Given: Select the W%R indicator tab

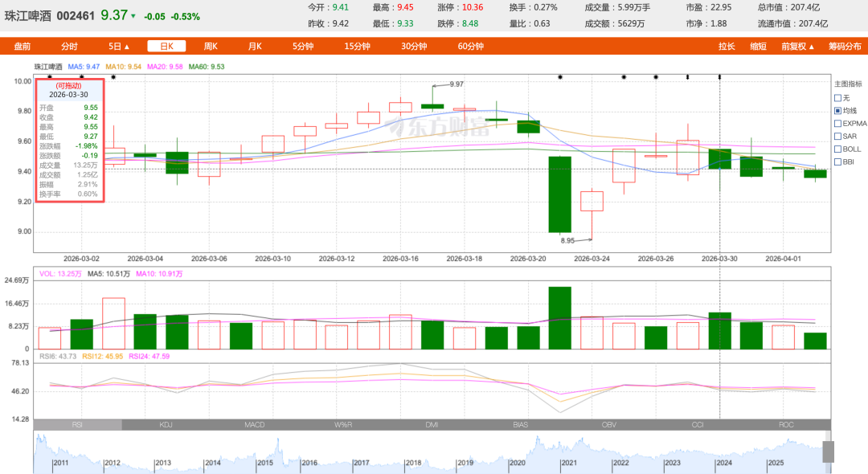Looking at the screenshot, I should [x=343, y=425].
